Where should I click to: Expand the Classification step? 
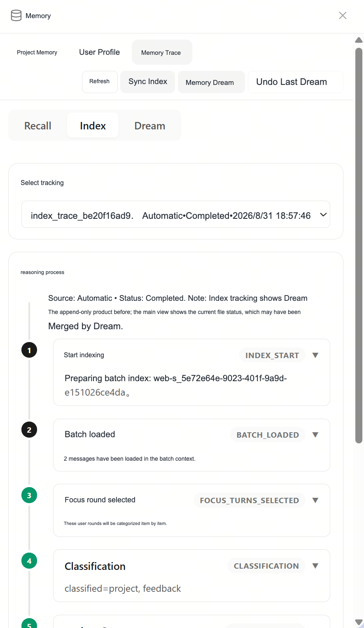tap(315, 566)
